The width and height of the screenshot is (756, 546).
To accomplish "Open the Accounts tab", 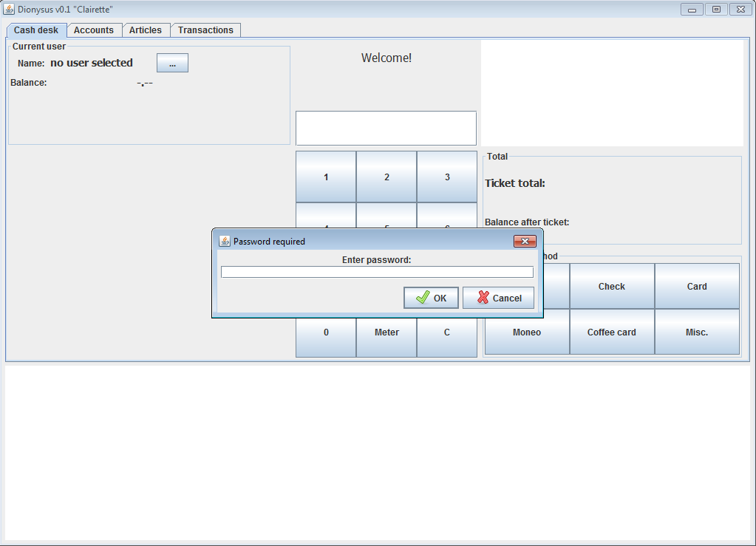I will 94,30.
